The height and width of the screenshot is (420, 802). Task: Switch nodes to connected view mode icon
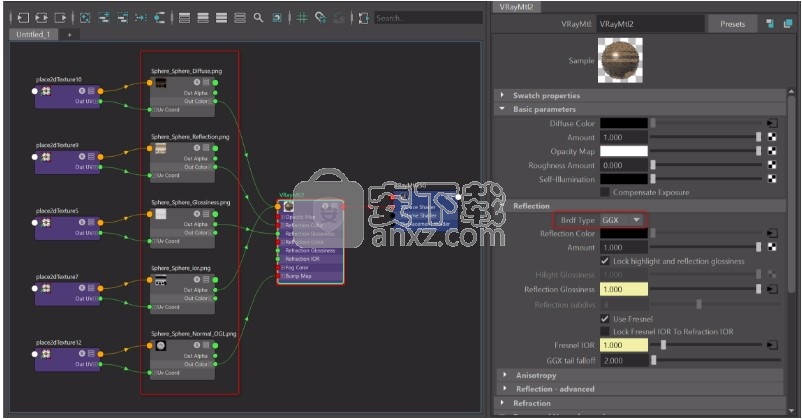[x=203, y=18]
